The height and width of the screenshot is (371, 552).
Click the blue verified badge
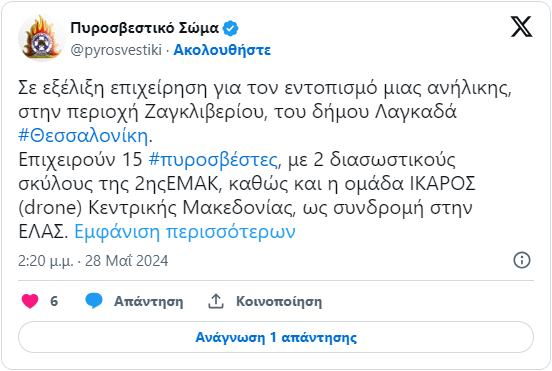pos(231,28)
